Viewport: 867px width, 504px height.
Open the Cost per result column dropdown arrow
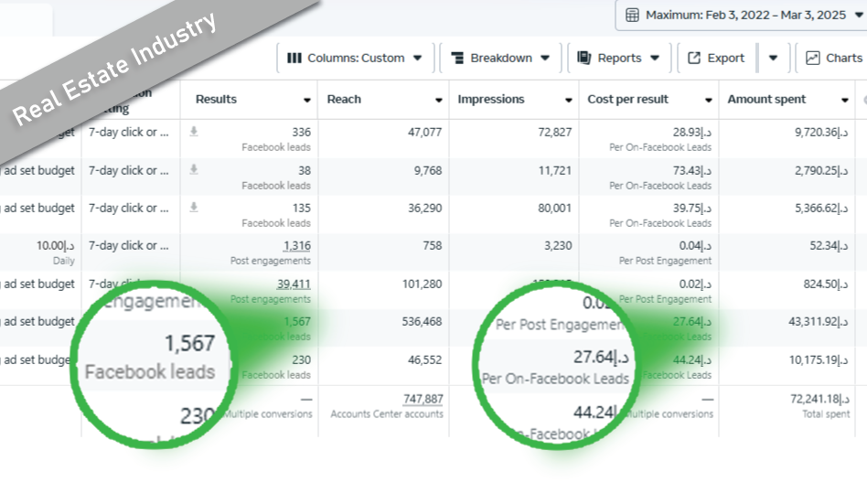[x=708, y=100]
